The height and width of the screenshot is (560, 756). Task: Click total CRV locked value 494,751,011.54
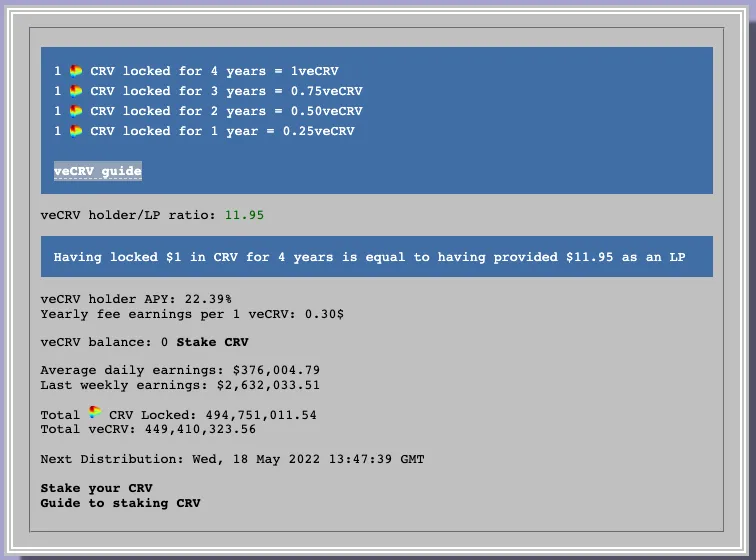[x=261, y=415]
